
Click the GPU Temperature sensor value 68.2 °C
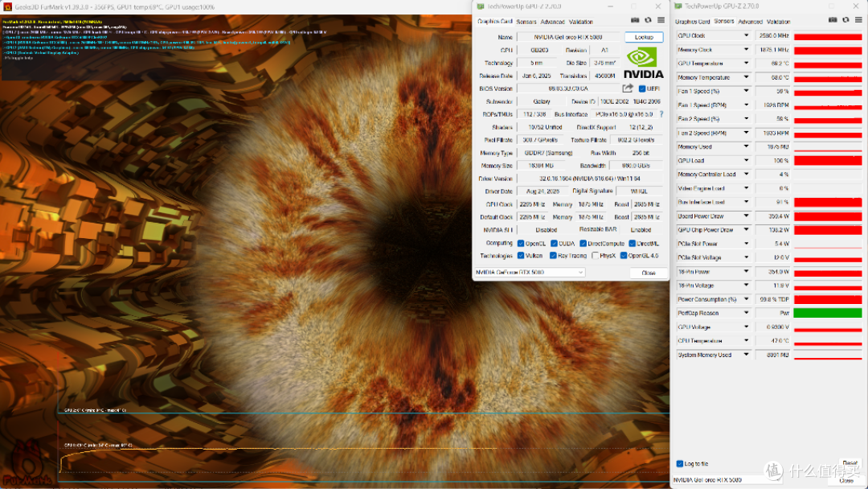tap(772, 63)
